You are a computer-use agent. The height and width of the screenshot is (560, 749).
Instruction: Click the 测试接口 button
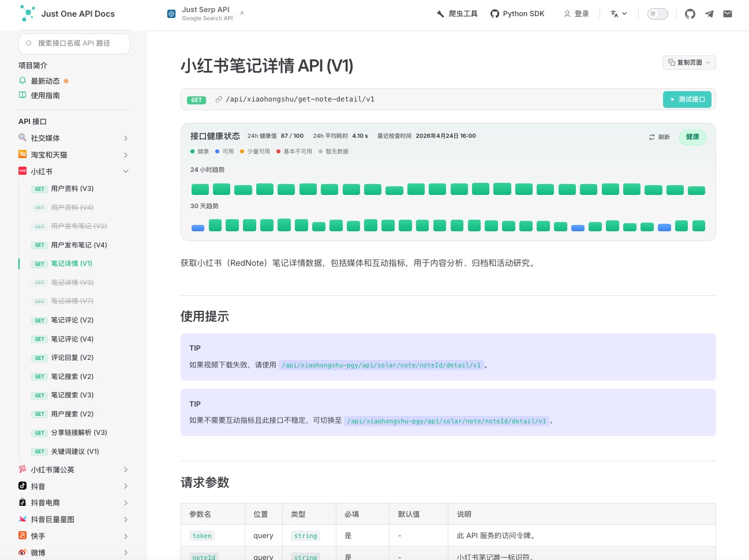[687, 99]
